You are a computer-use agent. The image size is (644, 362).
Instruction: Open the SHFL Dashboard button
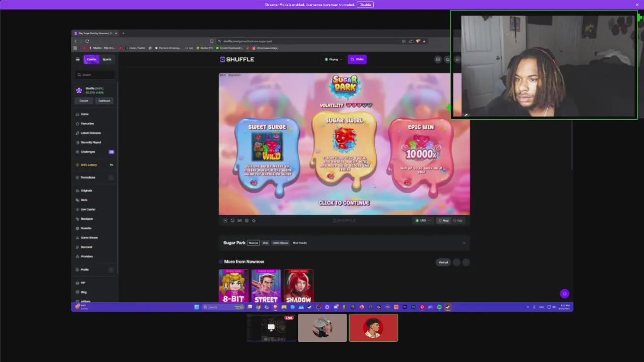[104, 101]
